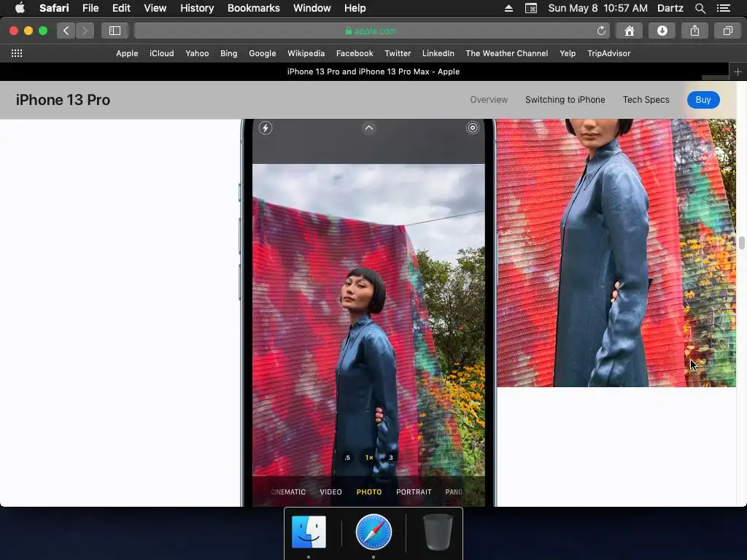The width and height of the screenshot is (747, 560).
Task: Open the Yelp bookmark
Action: pos(568,53)
